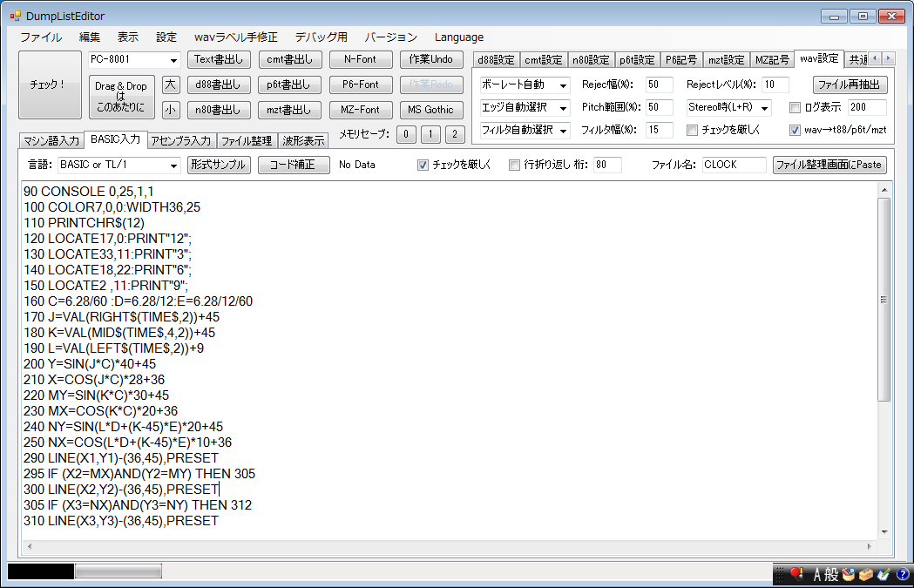Click the ログ表示 value field showing 200
This screenshot has width=914, height=588.
tap(867, 107)
